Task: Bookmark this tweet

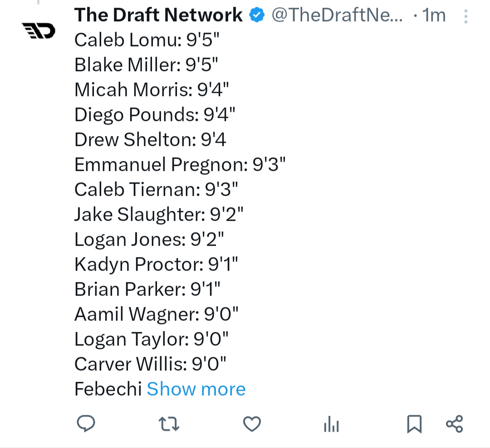Action: (414, 424)
